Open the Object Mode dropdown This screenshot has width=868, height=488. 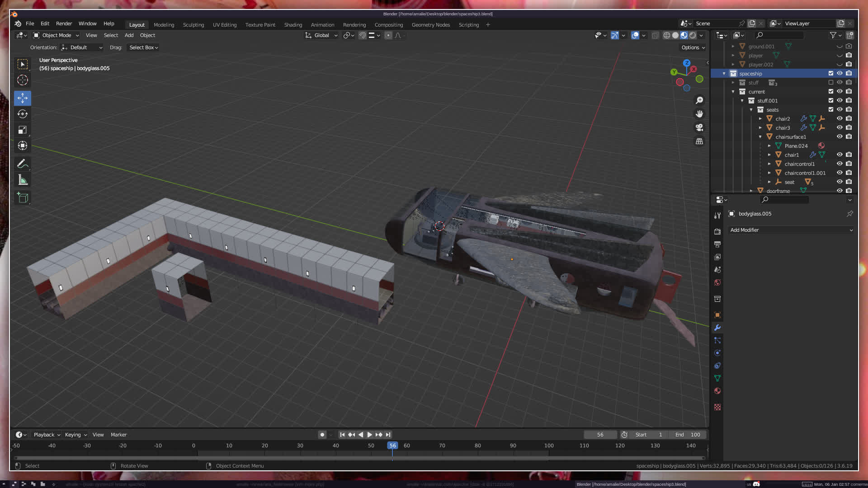(57, 35)
